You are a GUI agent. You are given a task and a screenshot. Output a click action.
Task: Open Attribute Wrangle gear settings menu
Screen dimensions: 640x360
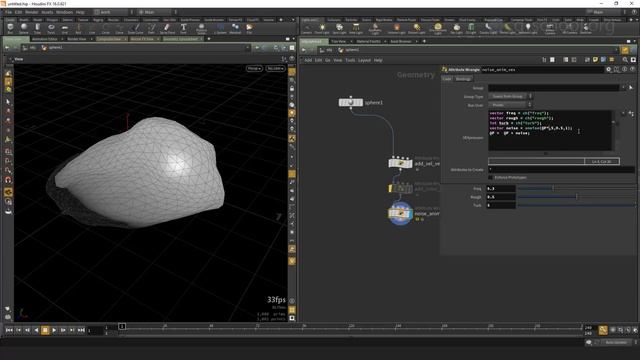(x=609, y=69)
